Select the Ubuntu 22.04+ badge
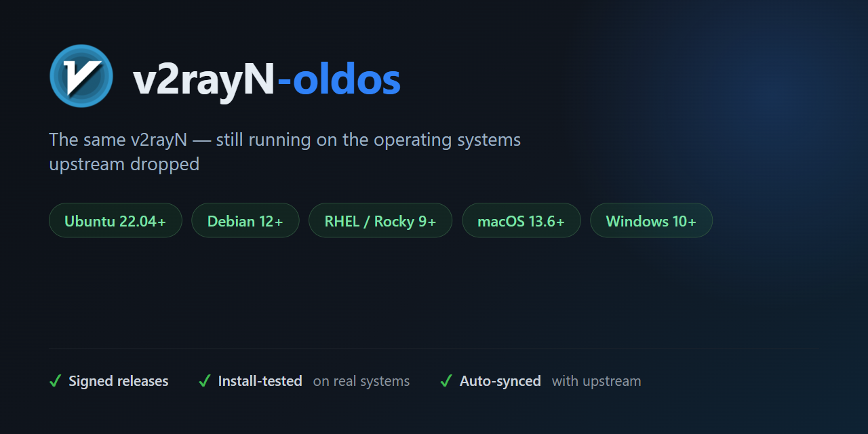 pyautogui.click(x=115, y=220)
